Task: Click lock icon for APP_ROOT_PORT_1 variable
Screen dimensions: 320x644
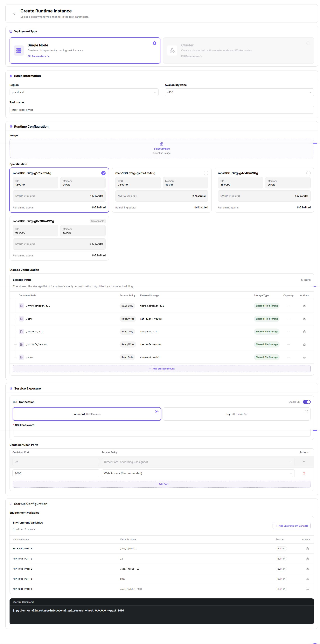Action: 308,579
